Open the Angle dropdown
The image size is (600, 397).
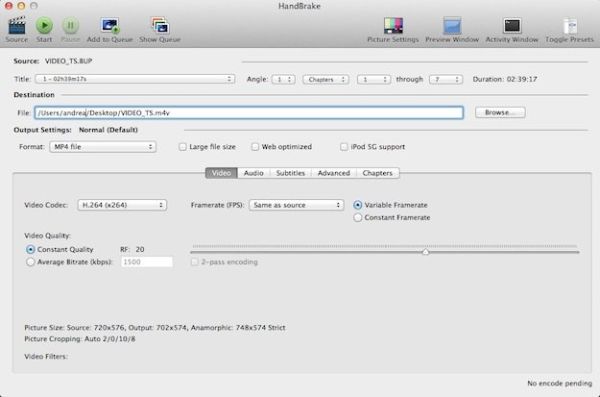click(283, 79)
